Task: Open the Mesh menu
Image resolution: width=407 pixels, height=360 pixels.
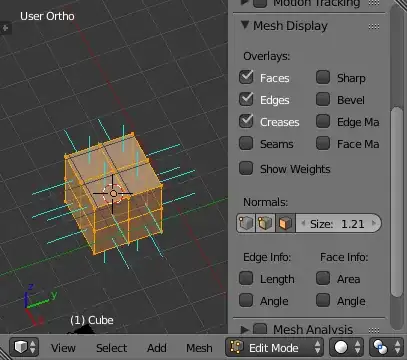Action: 199,348
